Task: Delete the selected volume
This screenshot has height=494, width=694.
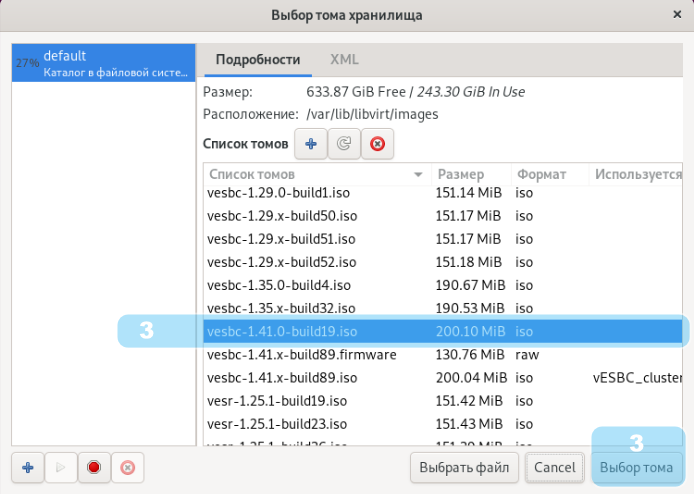Action: [x=376, y=145]
